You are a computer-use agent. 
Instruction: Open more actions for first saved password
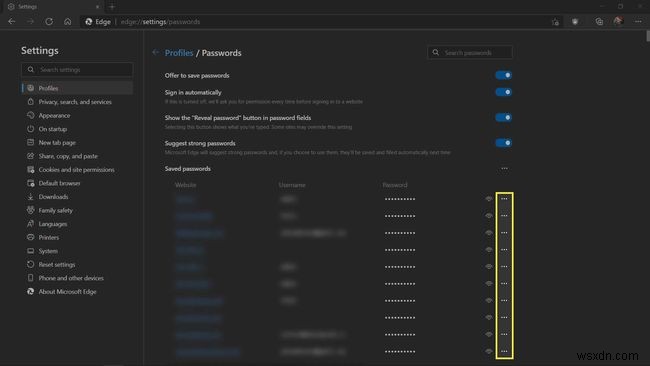(504, 199)
